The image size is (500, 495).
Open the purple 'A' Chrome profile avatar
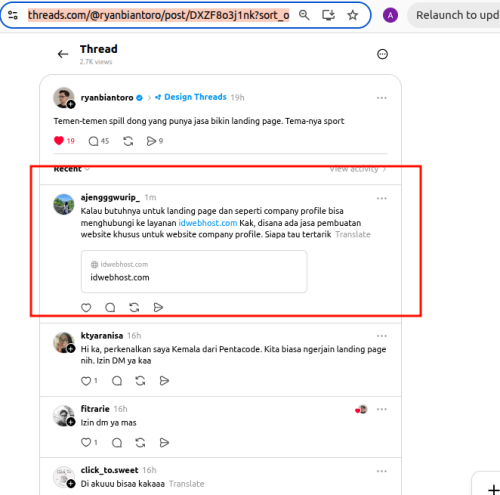(390, 15)
